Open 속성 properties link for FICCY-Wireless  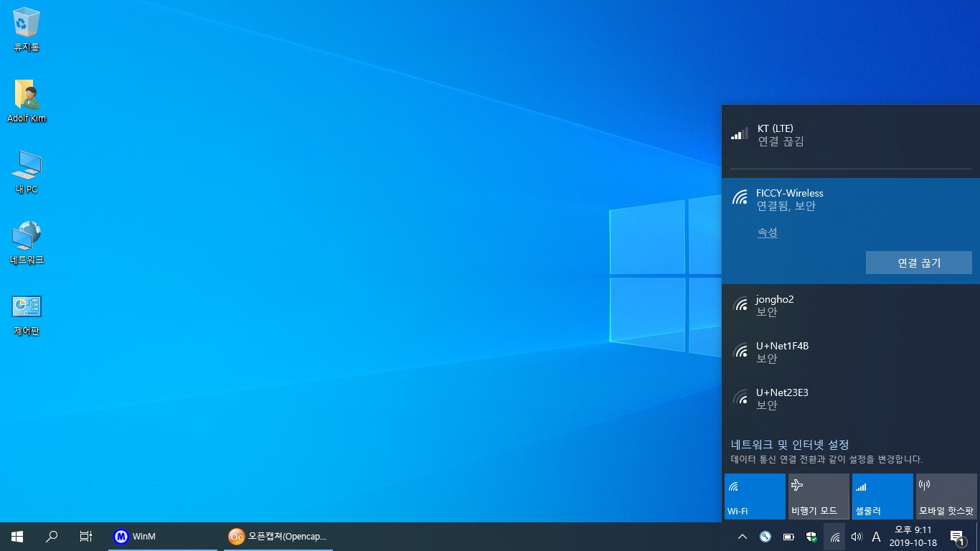768,232
